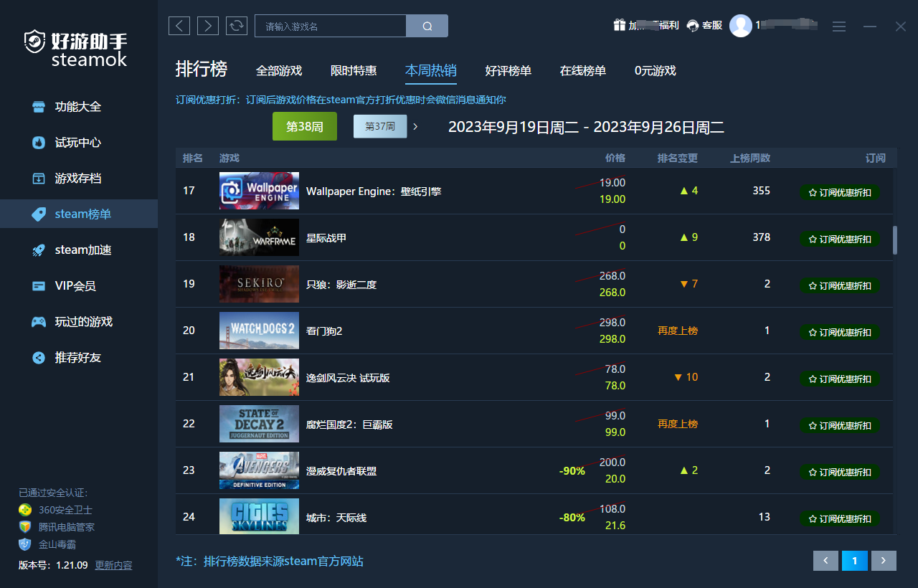The height and width of the screenshot is (588, 918).
Task: Open the 0元游戏 tab
Action: 656,71
